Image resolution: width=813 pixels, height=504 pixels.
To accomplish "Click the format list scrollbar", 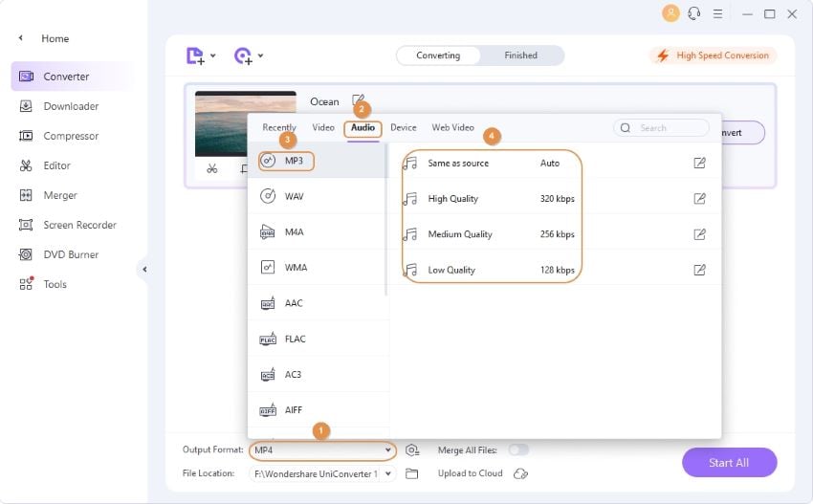I will 386,220.
